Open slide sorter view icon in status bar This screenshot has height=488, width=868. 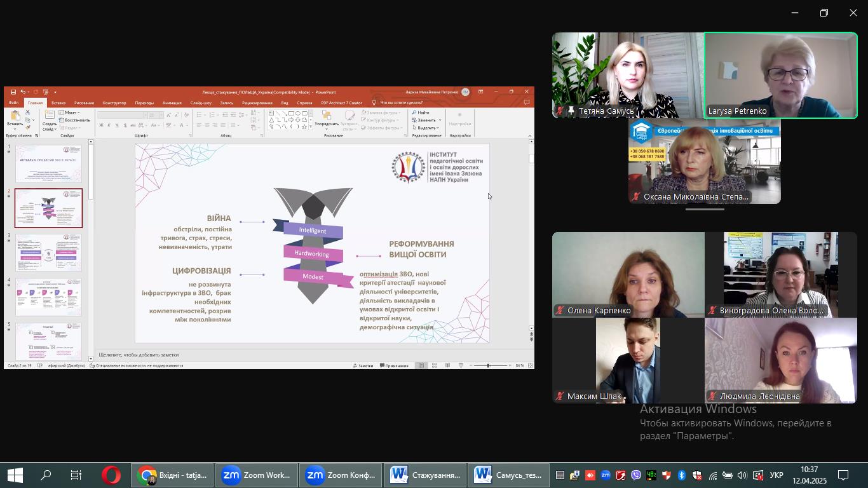[435, 365]
